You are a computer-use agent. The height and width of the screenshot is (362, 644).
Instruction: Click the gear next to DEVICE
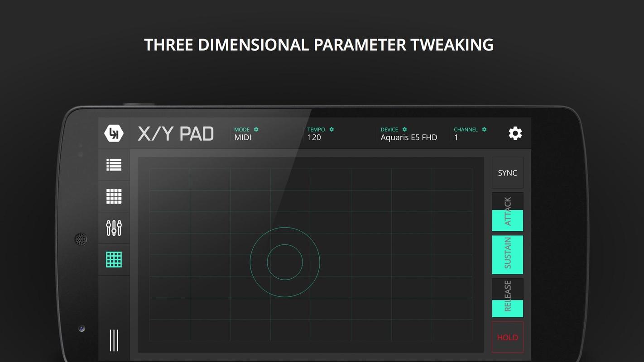point(404,129)
